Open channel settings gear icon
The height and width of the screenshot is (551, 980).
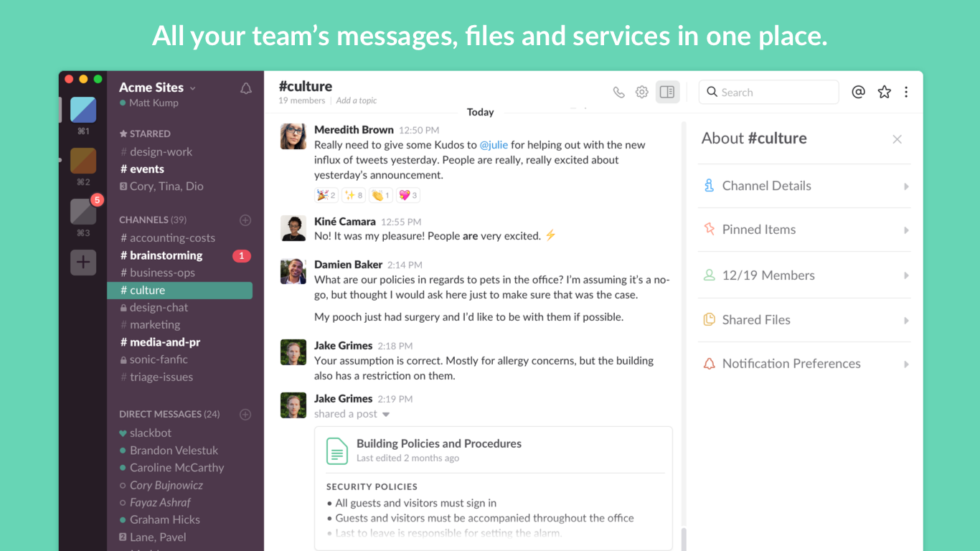[x=642, y=92]
